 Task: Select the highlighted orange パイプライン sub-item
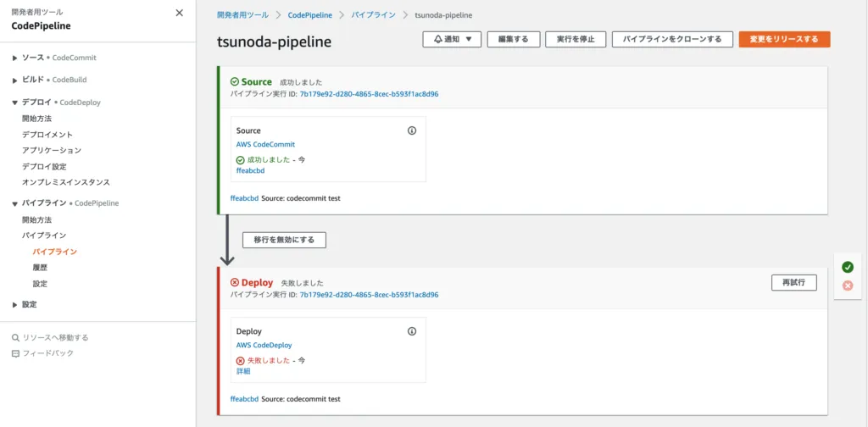click(x=55, y=252)
